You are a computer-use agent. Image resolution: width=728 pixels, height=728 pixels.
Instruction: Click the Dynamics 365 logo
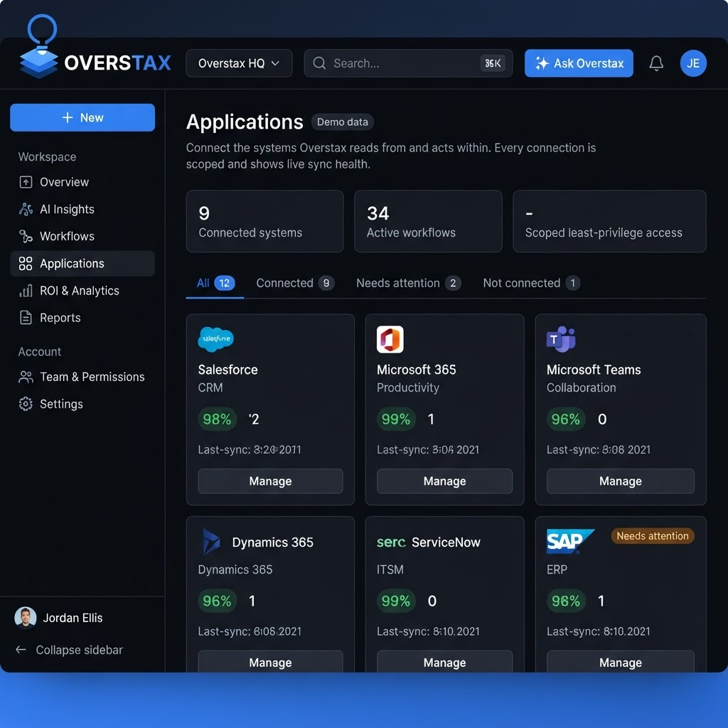point(211,541)
